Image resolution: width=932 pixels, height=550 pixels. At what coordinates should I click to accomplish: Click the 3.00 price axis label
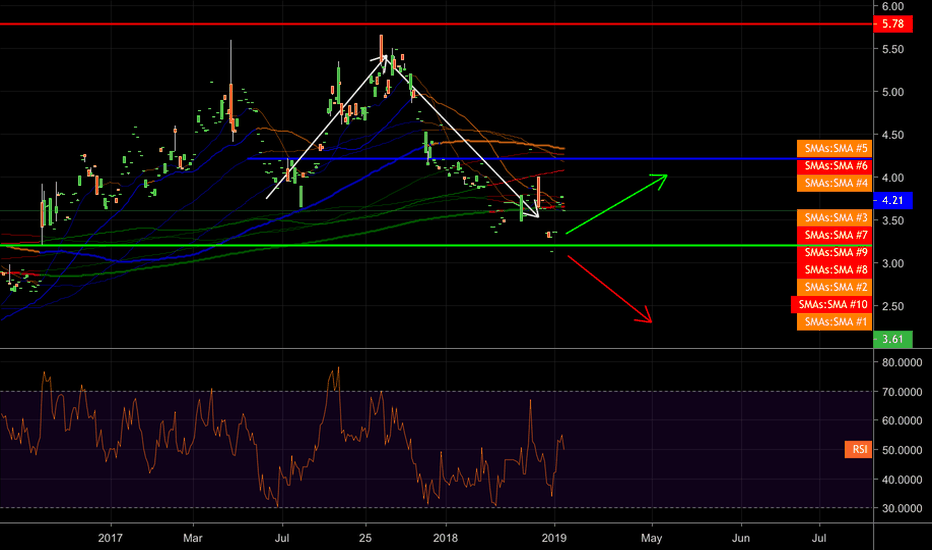[x=893, y=263]
